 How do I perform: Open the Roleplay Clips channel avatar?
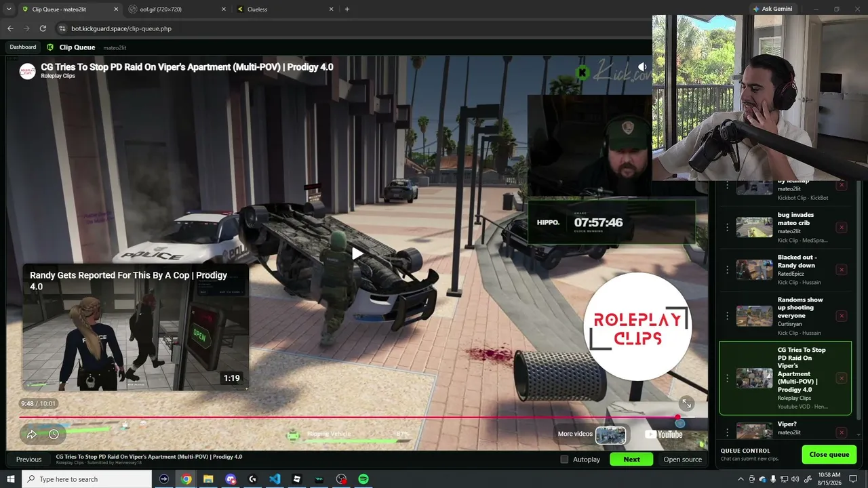pos(27,71)
